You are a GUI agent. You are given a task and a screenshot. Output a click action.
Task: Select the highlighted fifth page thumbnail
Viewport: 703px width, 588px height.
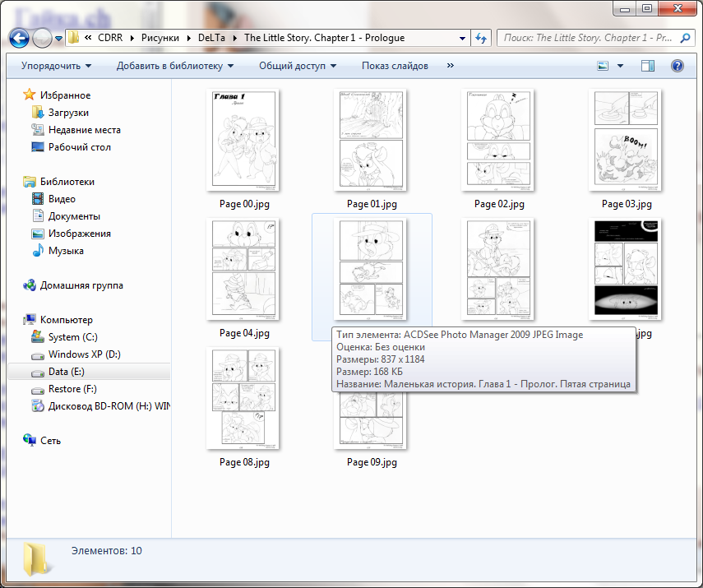pos(371,269)
